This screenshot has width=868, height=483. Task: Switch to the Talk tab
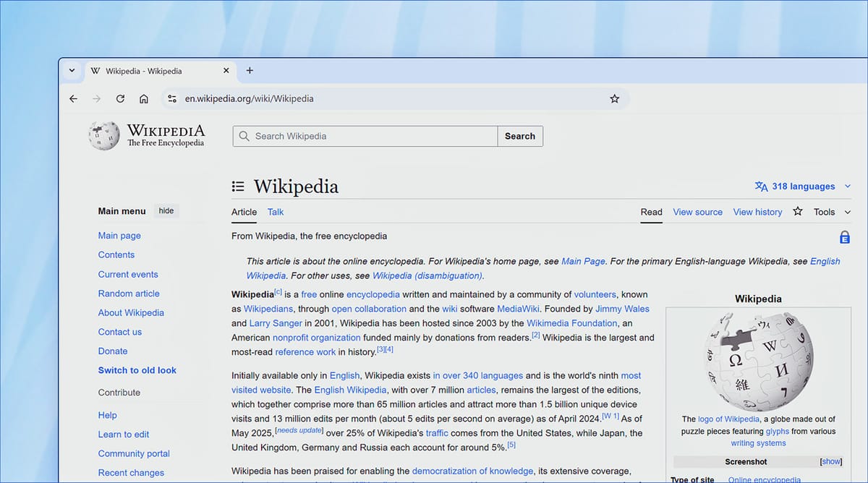click(275, 212)
